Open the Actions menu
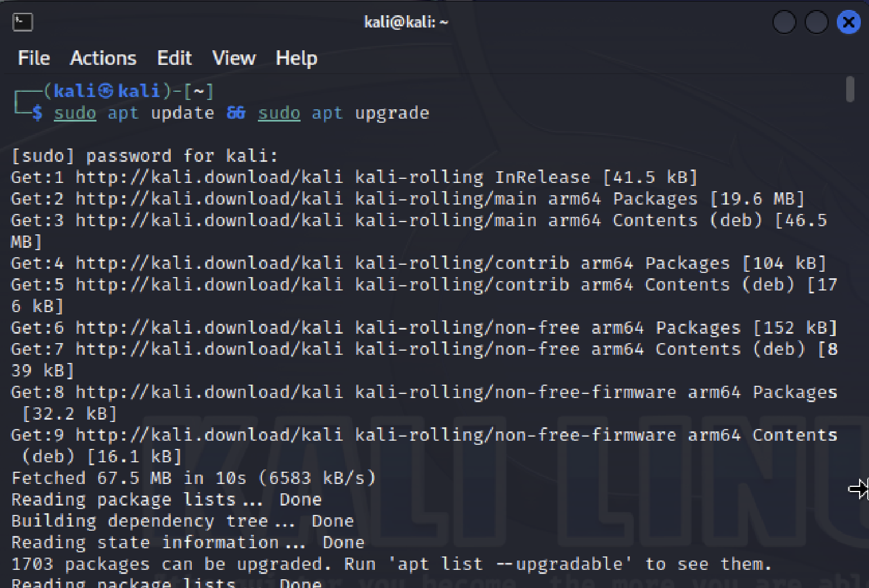Image resolution: width=869 pixels, height=588 pixels. [103, 58]
